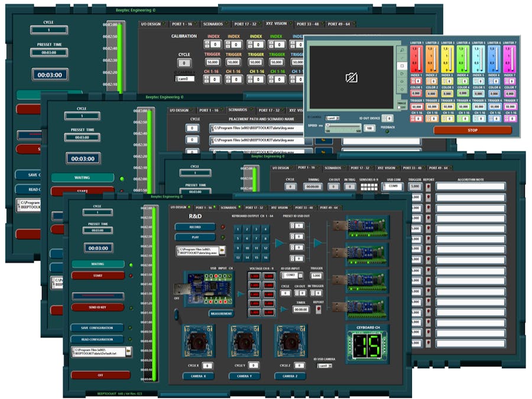Click the red OFF button in front window
The height and width of the screenshot is (399, 532).
[100, 375]
